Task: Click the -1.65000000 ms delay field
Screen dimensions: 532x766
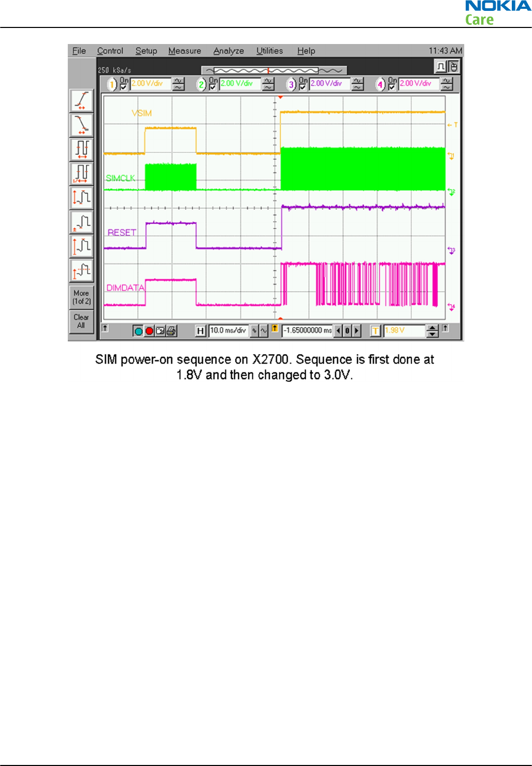Action: coord(307,330)
